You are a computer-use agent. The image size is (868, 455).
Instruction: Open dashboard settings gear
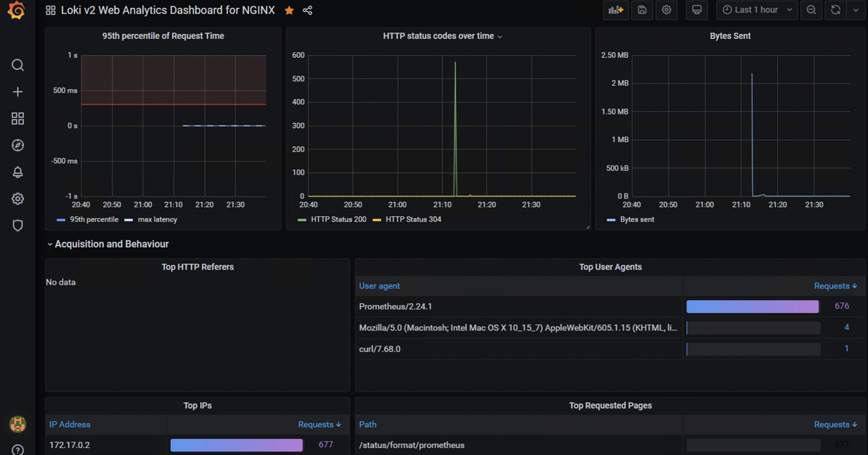[x=666, y=10]
